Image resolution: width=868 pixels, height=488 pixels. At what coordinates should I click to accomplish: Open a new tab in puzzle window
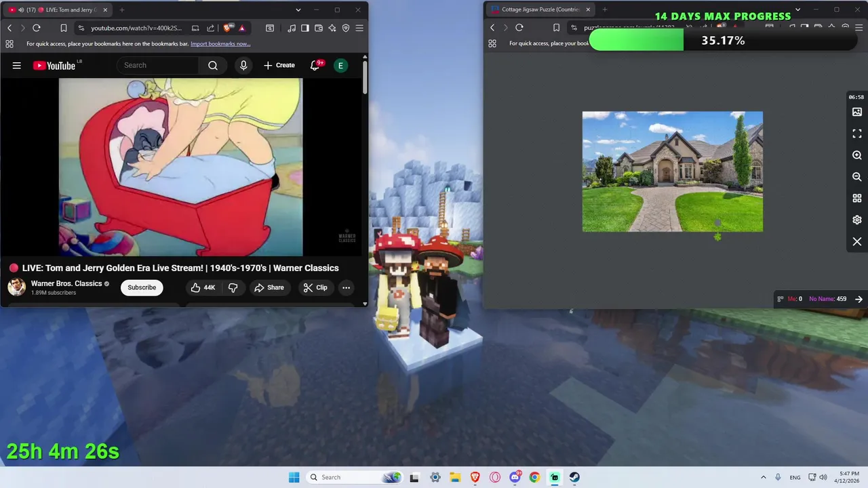tap(605, 10)
